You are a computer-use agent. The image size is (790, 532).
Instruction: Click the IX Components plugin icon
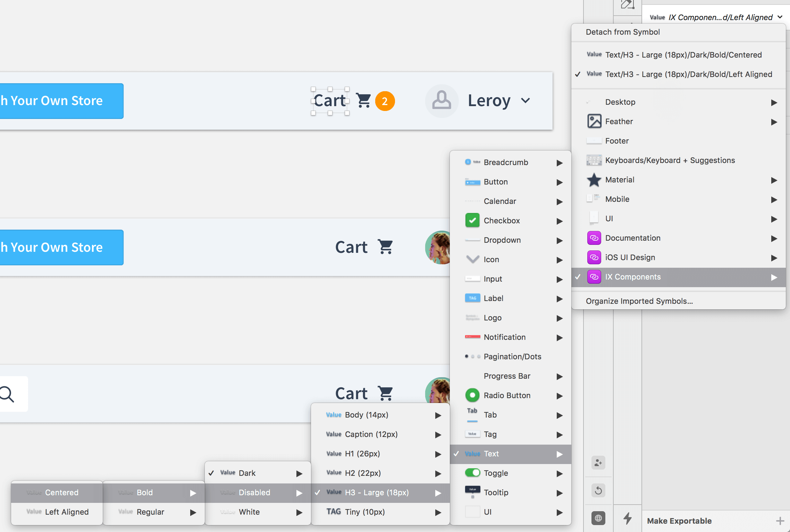[x=594, y=277]
